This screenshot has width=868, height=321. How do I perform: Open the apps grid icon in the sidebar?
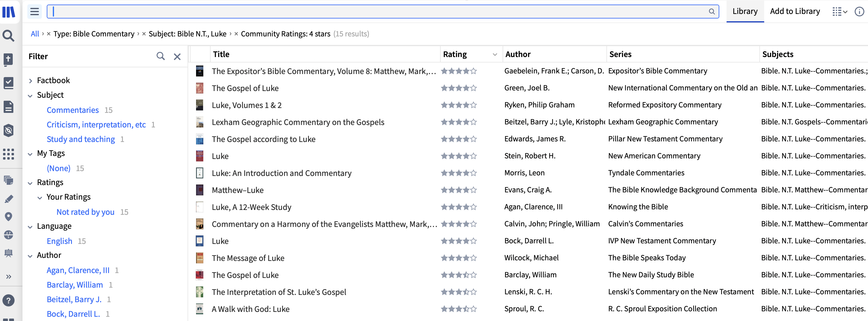[x=8, y=154]
